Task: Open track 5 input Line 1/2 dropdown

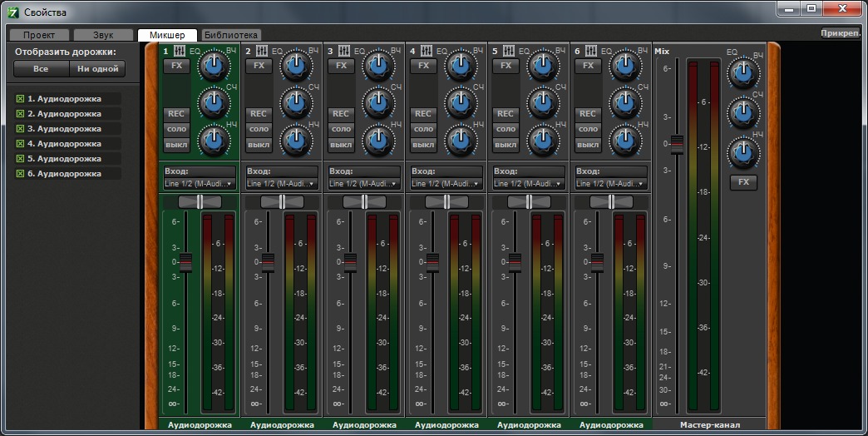Action: (529, 183)
